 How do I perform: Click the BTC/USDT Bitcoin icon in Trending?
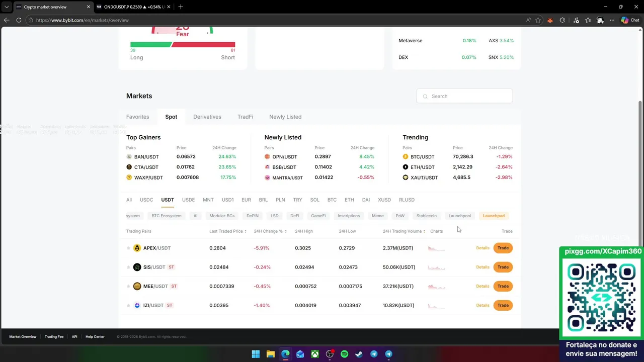pyautogui.click(x=406, y=156)
